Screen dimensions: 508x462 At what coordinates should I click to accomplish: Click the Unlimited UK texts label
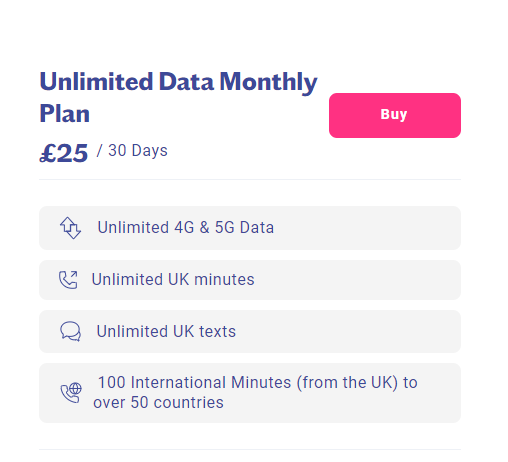point(166,331)
